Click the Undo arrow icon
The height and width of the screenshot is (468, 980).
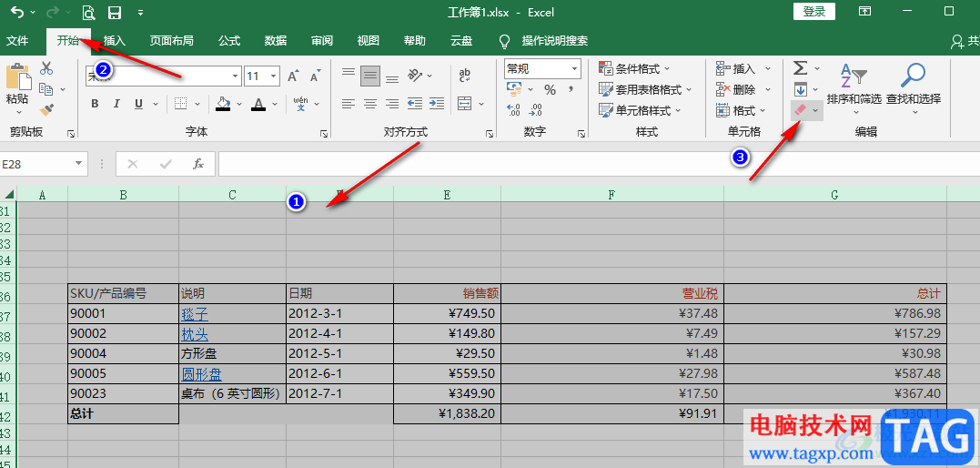18,12
